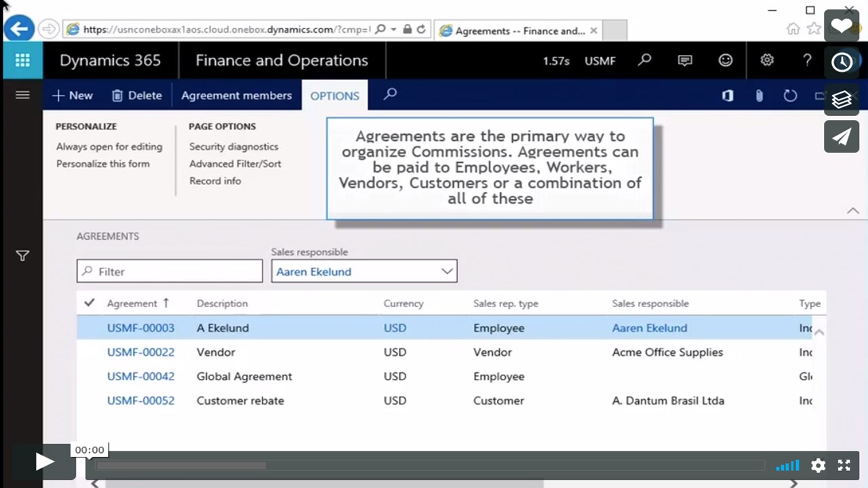868x488 pixels.
Task: Adjust the video volume bars
Action: coord(787,465)
